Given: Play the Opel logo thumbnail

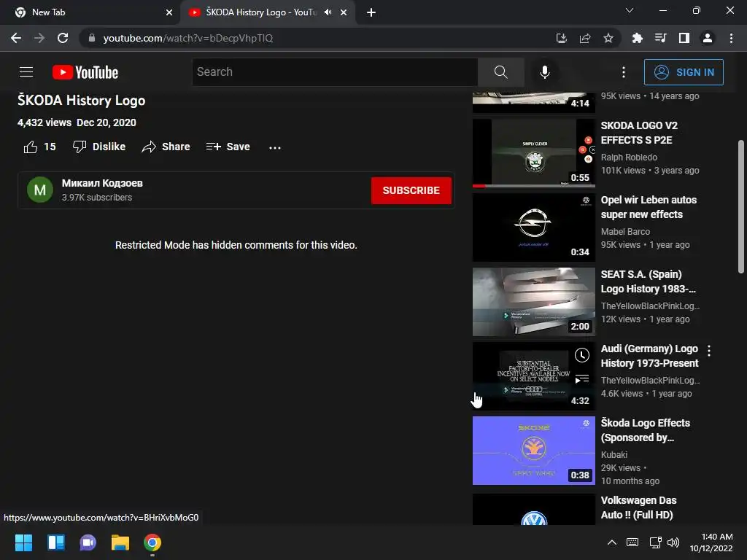Looking at the screenshot, I should pos(533,227).
